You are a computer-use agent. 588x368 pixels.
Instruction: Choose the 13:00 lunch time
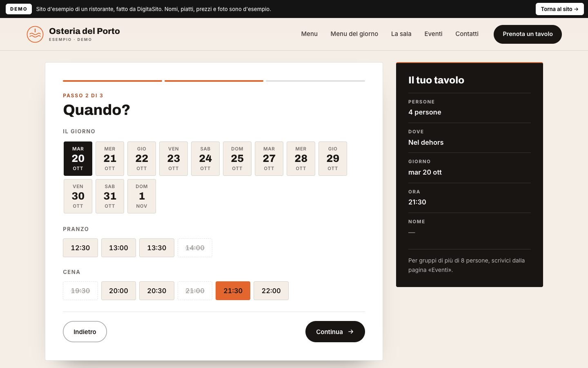point(118,248)
